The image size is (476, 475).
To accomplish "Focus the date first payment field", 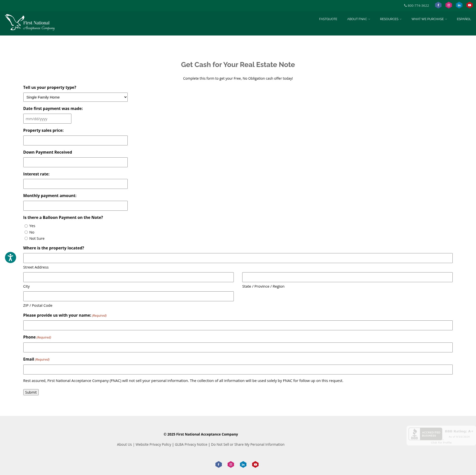I will (47, 119).
